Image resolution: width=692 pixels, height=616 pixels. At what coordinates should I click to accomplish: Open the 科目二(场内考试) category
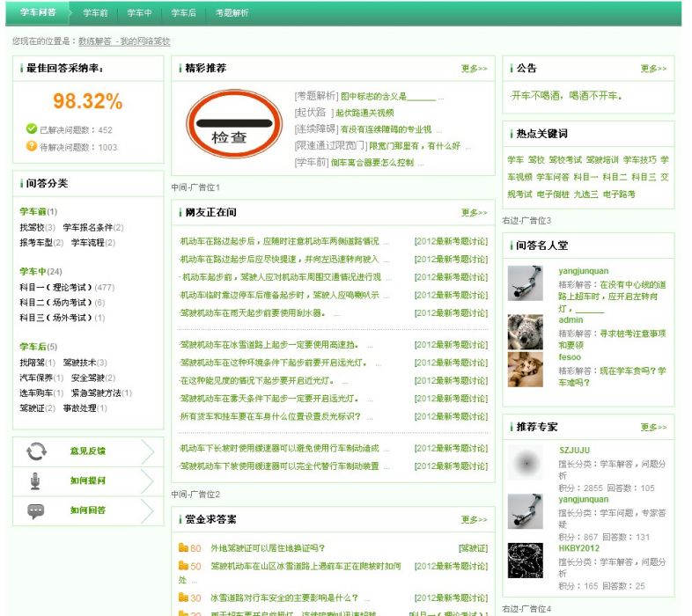tap(55, 302)
